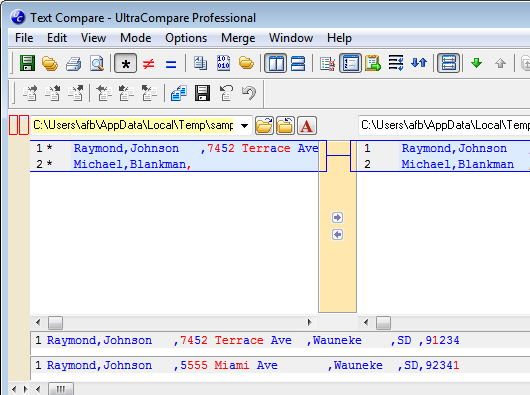This screenshot has height=395, width=530.
Task: Open the Edit menu
Action: click(57, 38)
